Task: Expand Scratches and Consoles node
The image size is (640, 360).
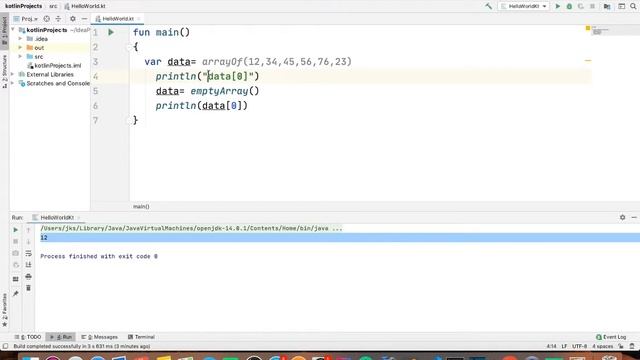Action: [x=13, y=83]
